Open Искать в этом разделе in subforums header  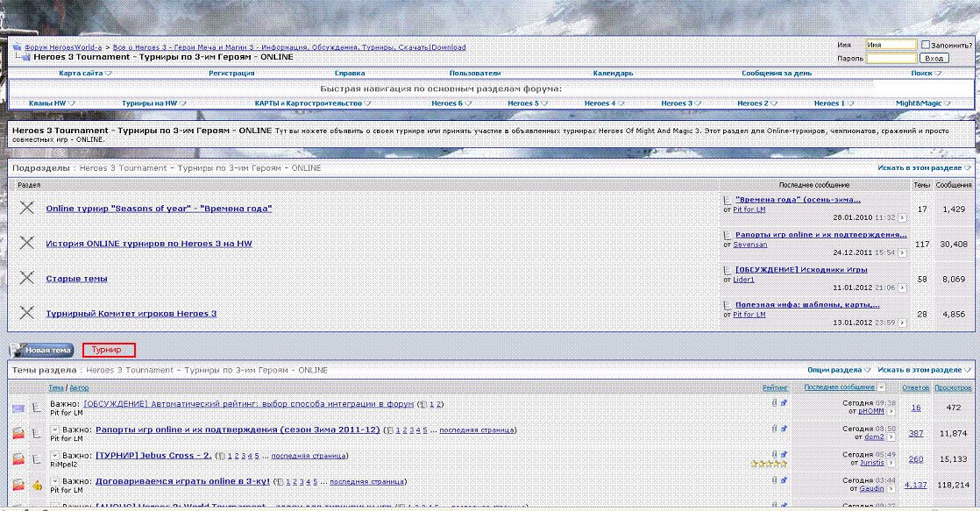click(924, 167)
